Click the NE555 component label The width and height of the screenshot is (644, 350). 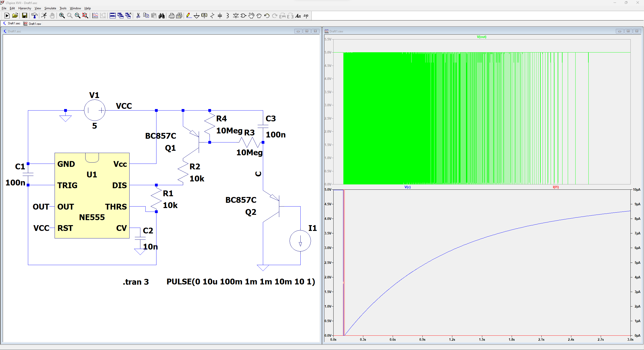(x=92, y=217)
